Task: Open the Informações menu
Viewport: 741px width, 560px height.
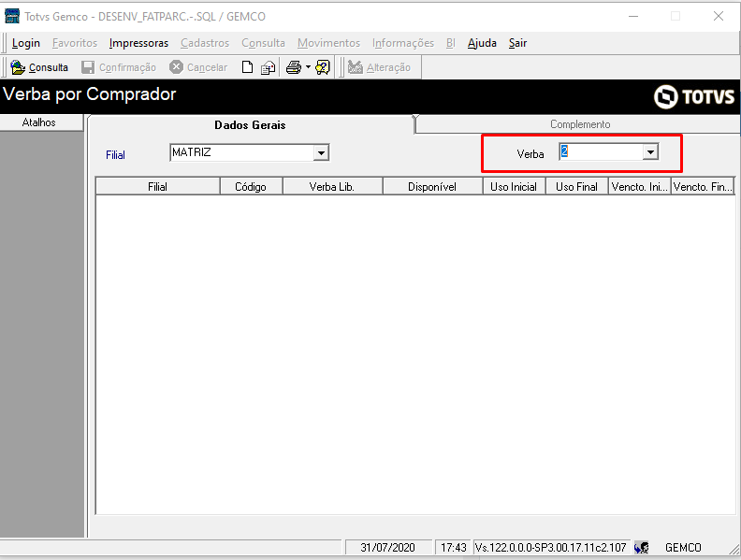Action: [402, 43]
